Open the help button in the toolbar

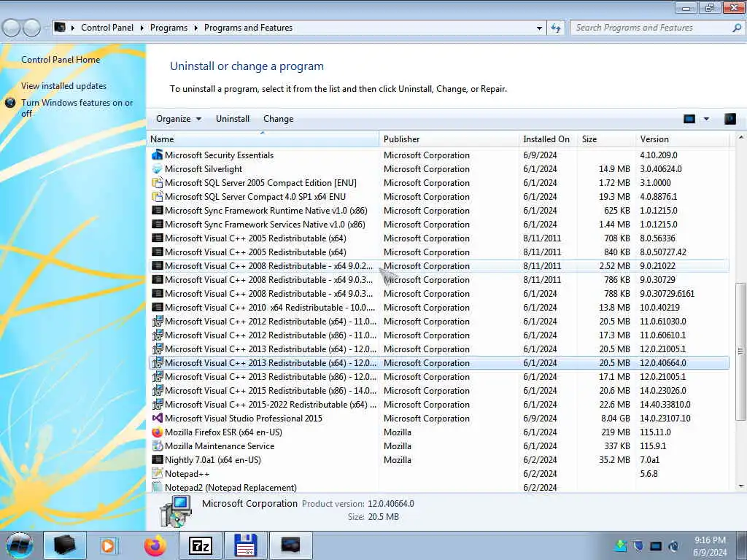coord(729,119)
